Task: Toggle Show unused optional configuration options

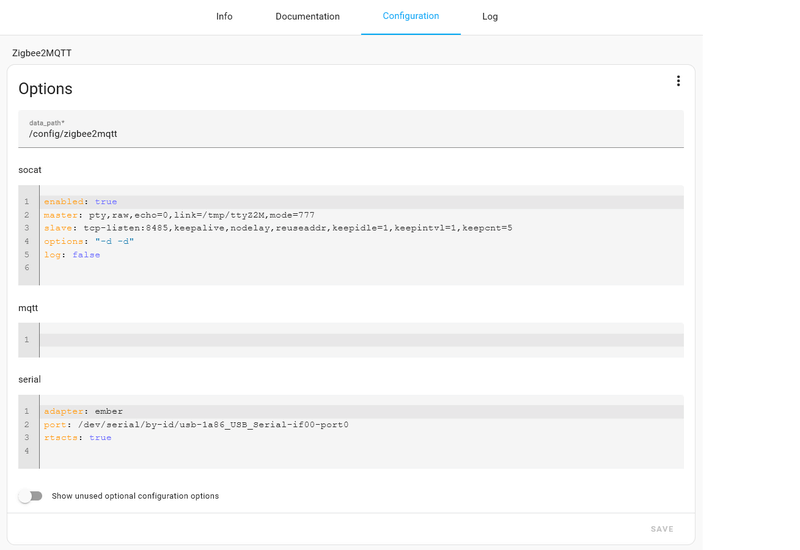Action: pyautogui.click(x=31, y=496)
